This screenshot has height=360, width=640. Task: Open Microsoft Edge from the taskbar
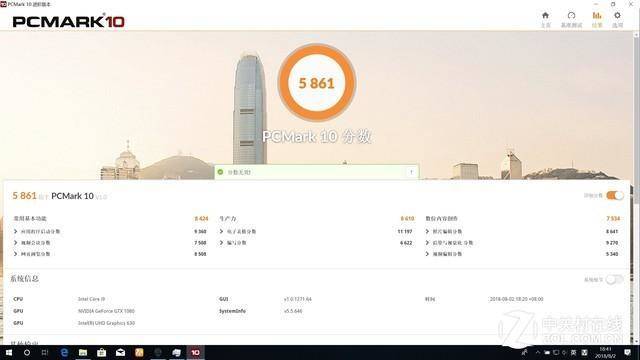(x=64, y=352)
